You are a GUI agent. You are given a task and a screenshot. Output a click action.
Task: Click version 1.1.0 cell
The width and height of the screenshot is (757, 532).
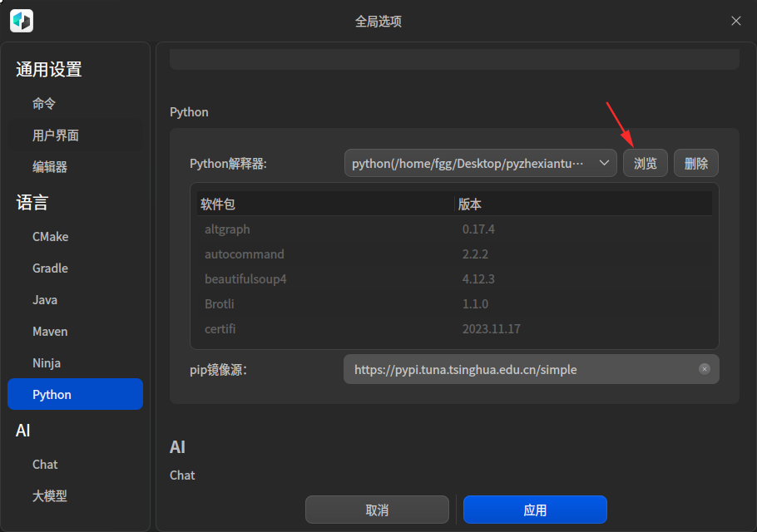pos(475,304)
